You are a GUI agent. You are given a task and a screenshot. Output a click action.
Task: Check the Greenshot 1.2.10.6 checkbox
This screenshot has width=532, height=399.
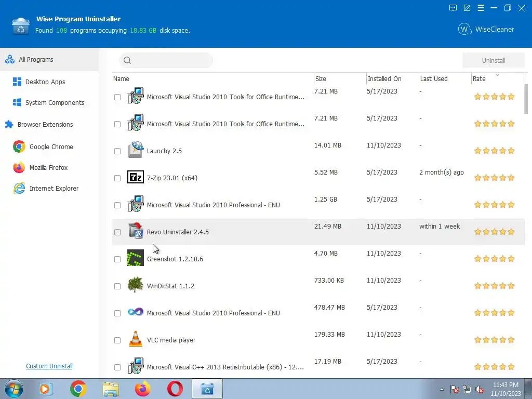[x=117, y=259]
